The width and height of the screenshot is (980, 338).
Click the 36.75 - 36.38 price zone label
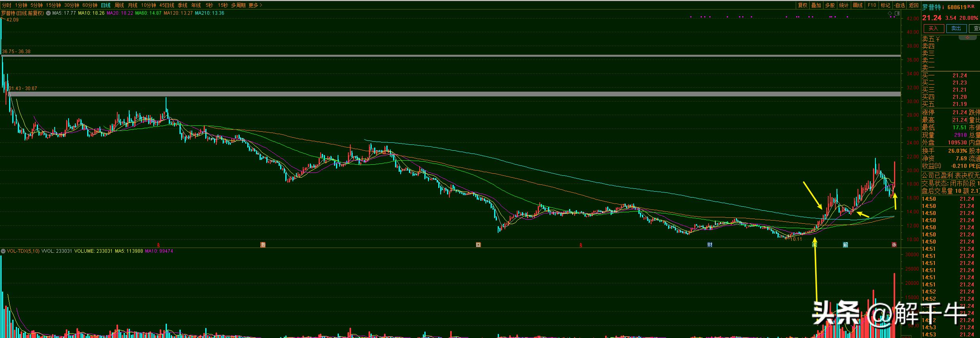point(16,52)
